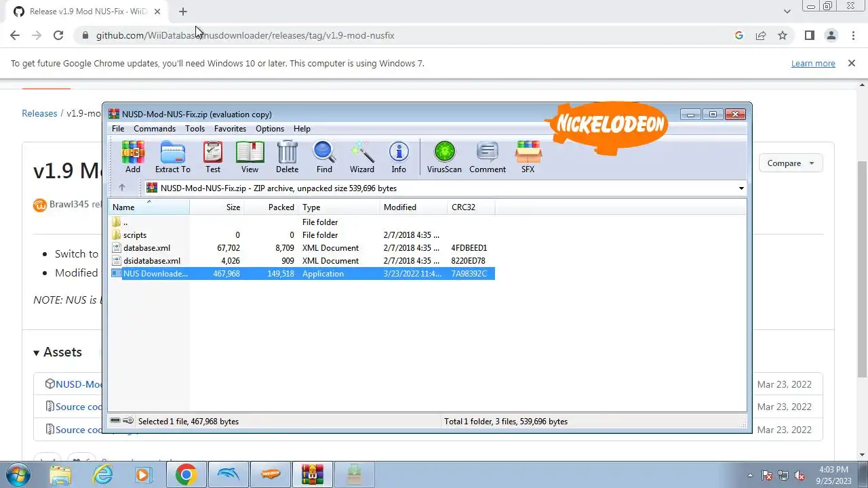Open the Options menu
This screenshot has width=868, height=488.
(x=270, y=129)
